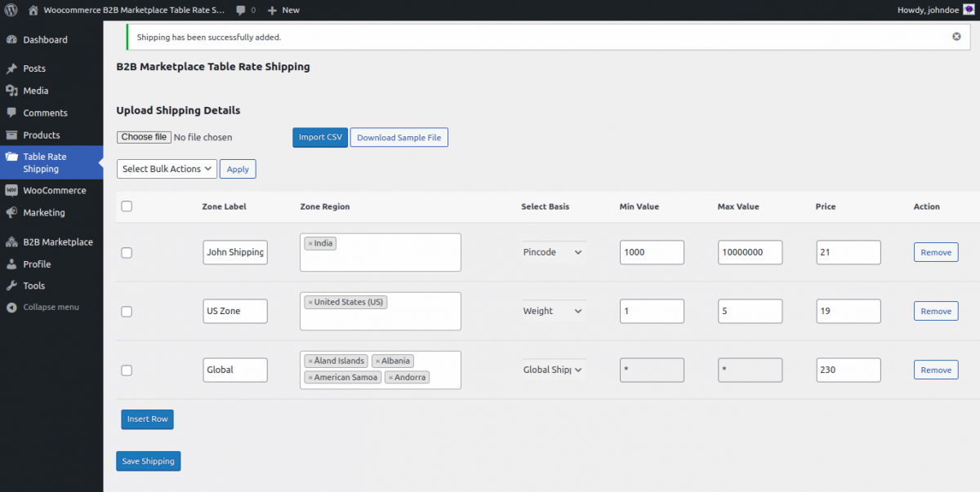Go to B2B Marketplace menu item
The width and height of the screenshot is (980, 492).
click(x=57, y=242)
